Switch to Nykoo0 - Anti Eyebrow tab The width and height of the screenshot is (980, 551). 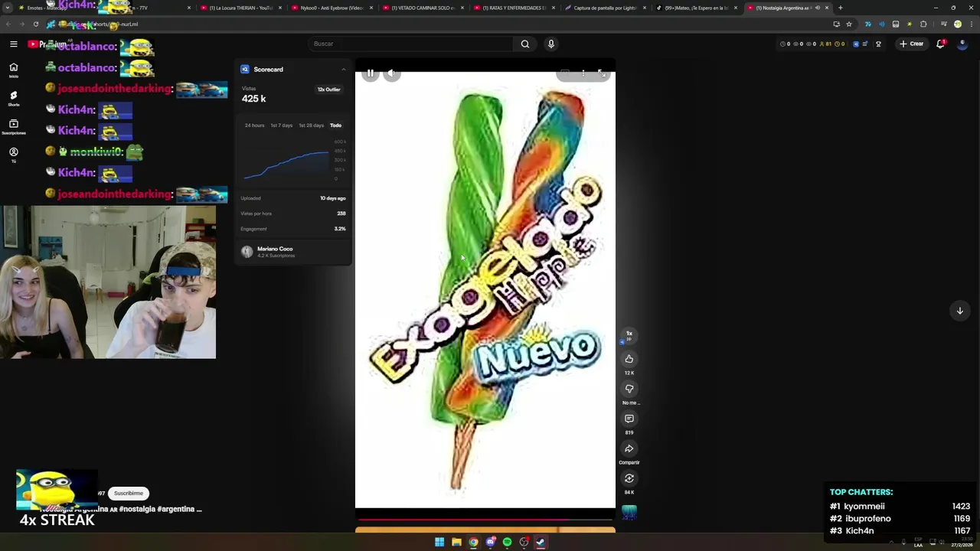click(332, 8)
